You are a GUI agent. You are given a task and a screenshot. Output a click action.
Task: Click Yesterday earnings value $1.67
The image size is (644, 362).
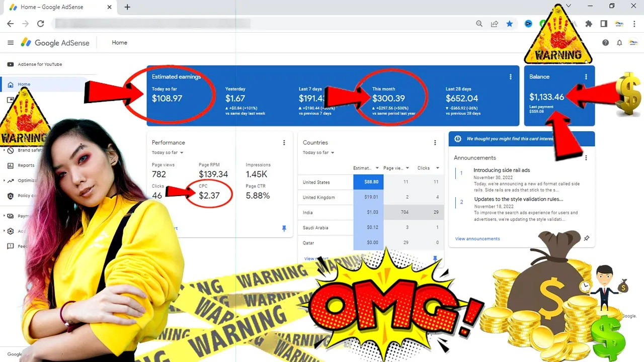click(x=235, y=99)
